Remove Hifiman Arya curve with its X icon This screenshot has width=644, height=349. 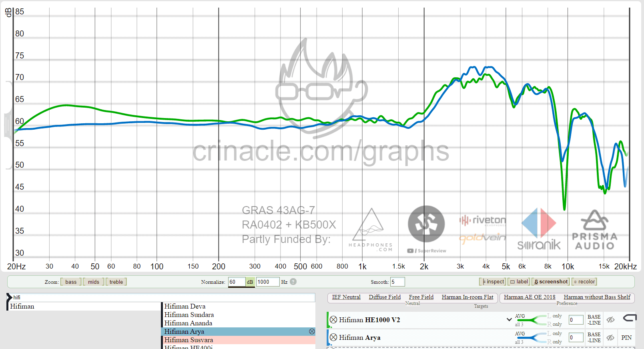pyautogui.click(x=333, y=337)
